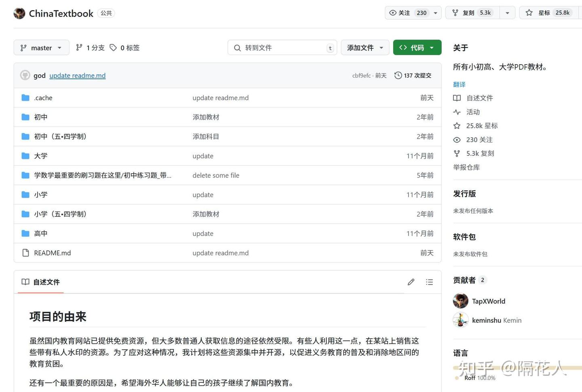The height and width of the screenshot is (392, 582).
Task: Click the pencil icon to edit README
Action: [x=411, y=282]
